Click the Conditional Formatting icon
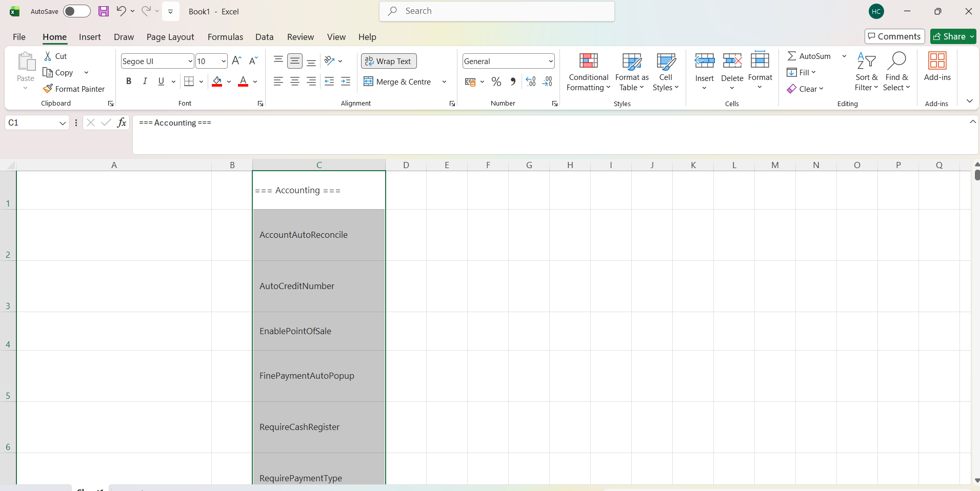This screenshot has width=980, height=491. (x=588, y=61)
